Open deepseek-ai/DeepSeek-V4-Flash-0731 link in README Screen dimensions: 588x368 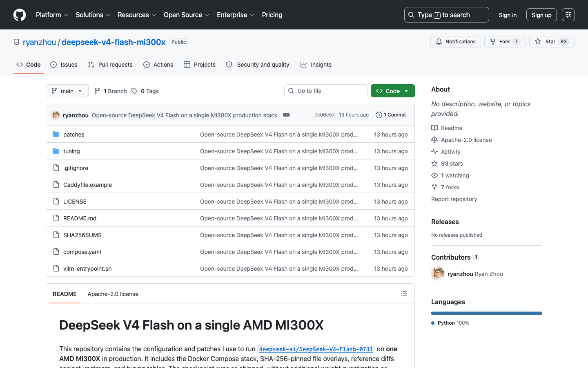point(316,349)
